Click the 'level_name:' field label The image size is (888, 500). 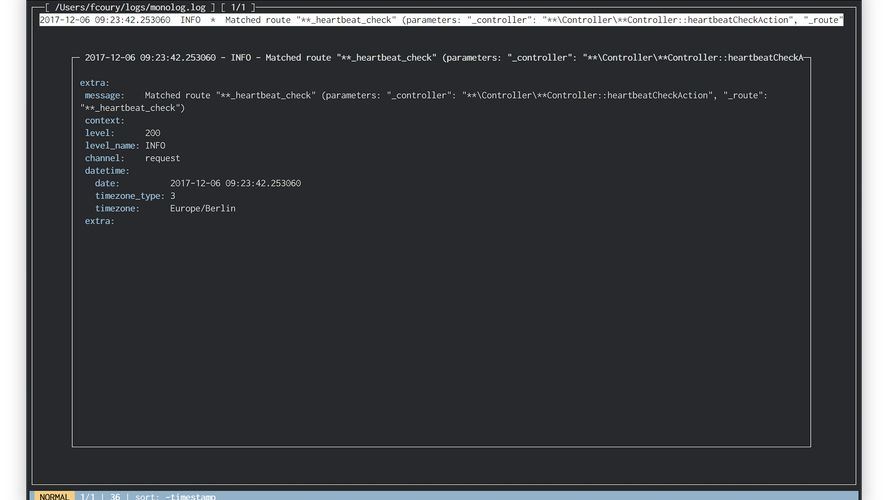112,146
